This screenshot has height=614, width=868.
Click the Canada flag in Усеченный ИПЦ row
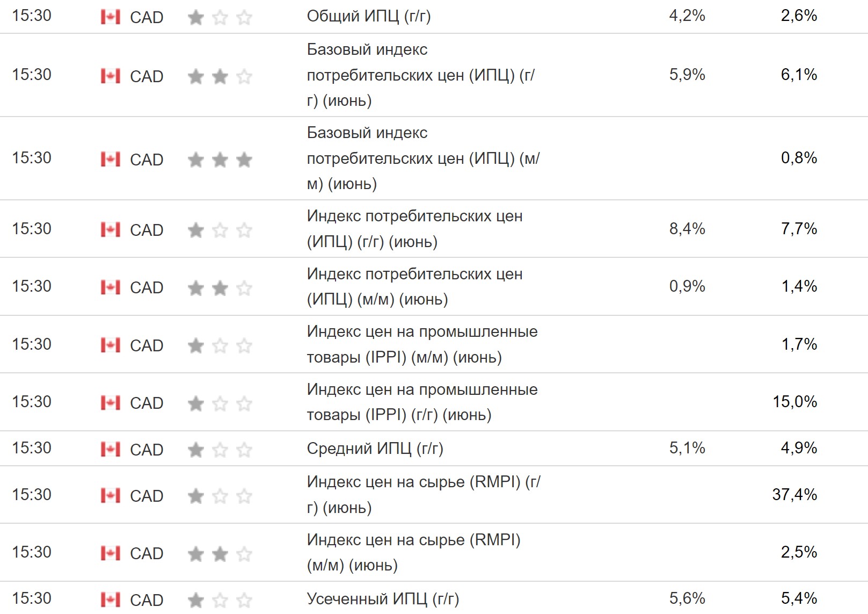point(111,599)
